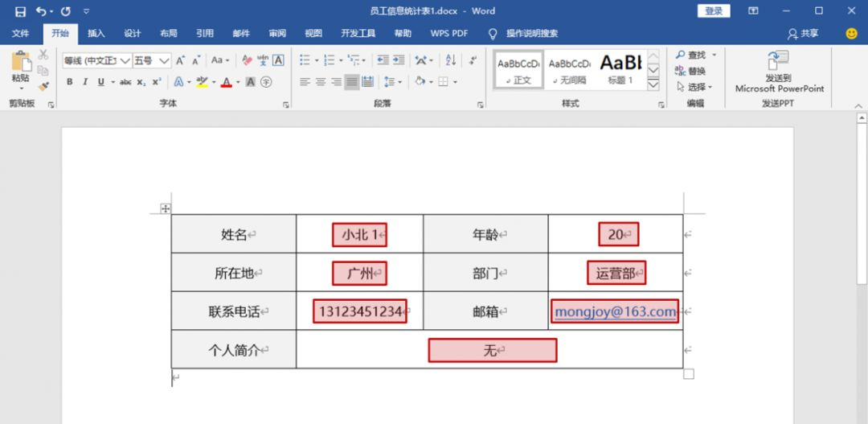Click the red font color swatch
Image resolution: width=868 pixels, height=424 pixels.
pyautogui.click(x=227, y=82)
